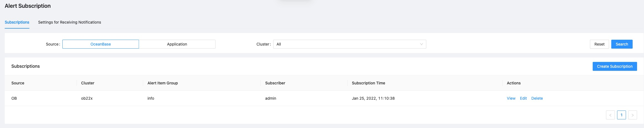Click the Source column header
Screen dimensions: 644x128
(18, 83)
